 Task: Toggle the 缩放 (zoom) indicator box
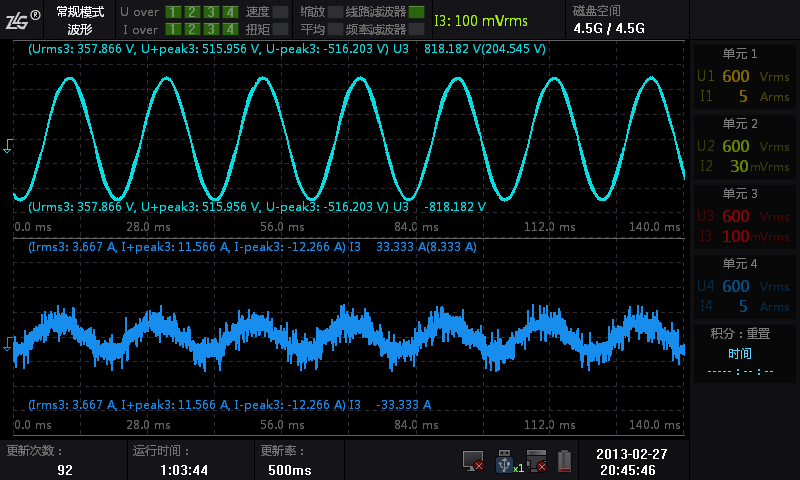pos(335,12)
